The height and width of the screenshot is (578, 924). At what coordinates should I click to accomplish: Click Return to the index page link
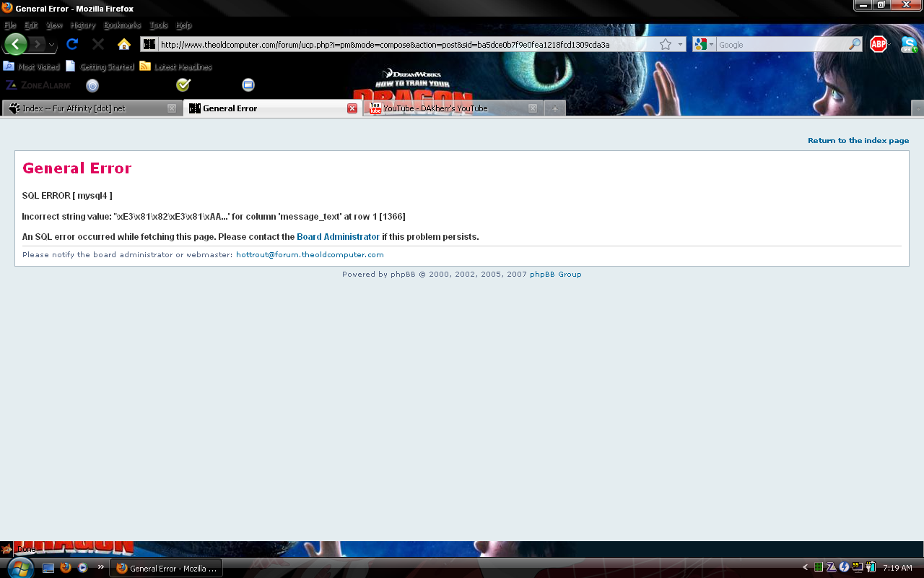tap(858, 141)
